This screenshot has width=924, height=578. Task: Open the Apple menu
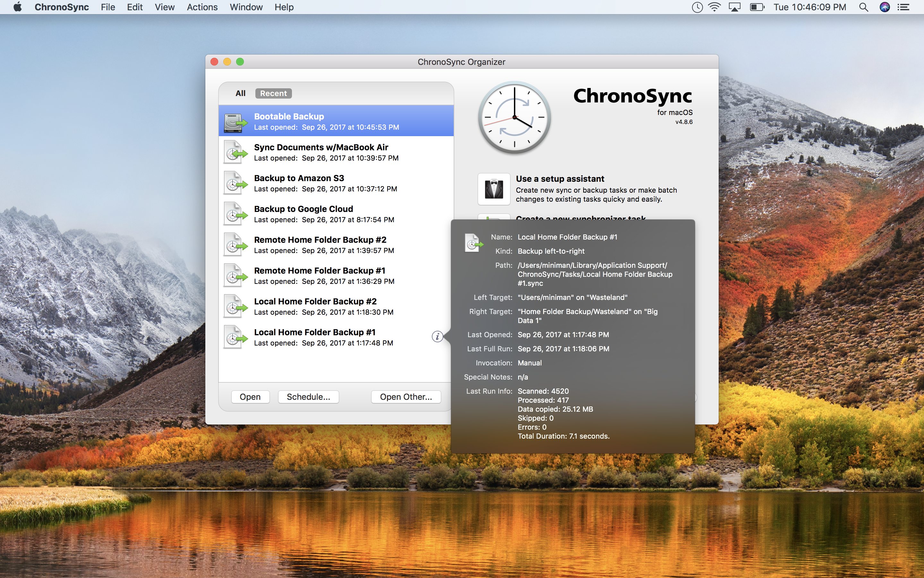coord(17,7)
